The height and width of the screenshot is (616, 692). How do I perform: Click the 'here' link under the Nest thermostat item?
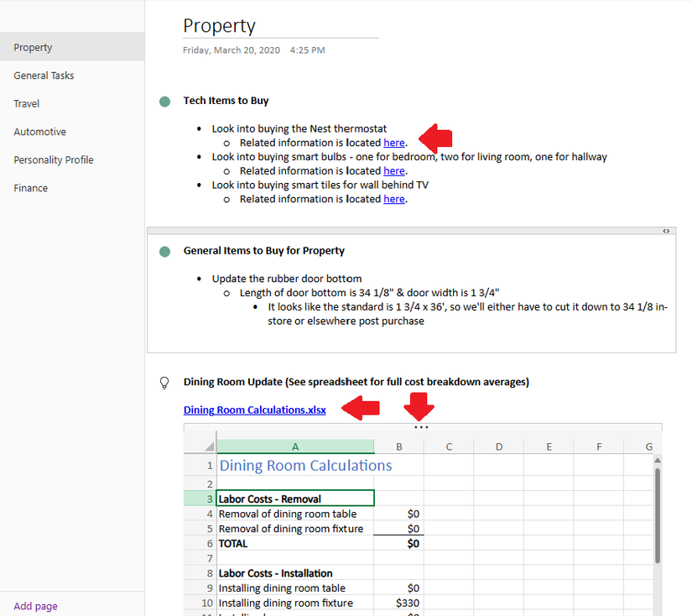pos(394,142)
